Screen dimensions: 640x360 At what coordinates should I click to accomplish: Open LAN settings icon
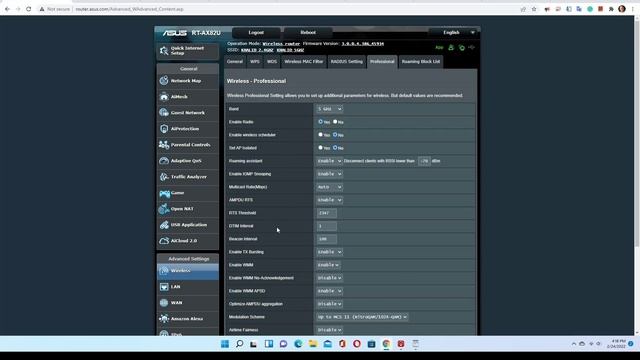pyautogui.click(x=164, y=287)
